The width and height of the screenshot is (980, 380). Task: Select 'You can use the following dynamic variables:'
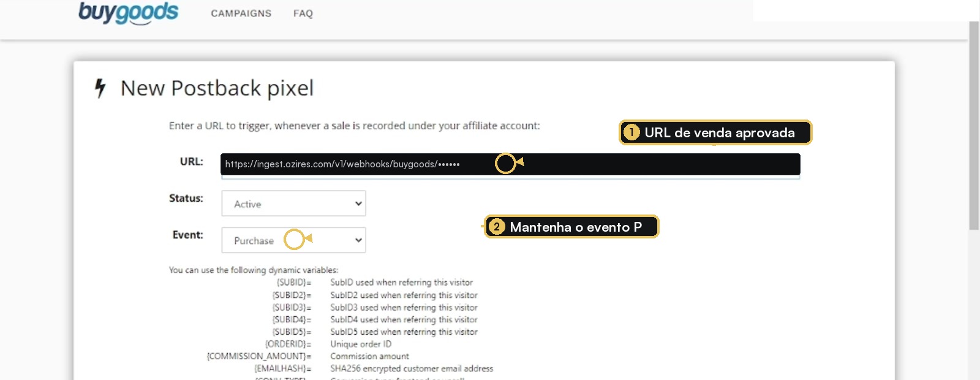point(254,270)
